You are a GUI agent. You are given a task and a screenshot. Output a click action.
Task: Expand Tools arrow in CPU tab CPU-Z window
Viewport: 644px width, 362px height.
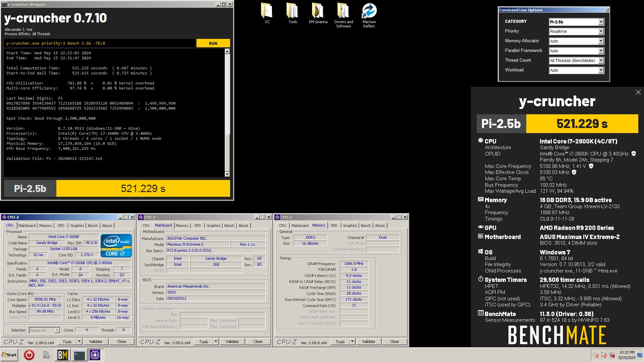tap(79, 342)
